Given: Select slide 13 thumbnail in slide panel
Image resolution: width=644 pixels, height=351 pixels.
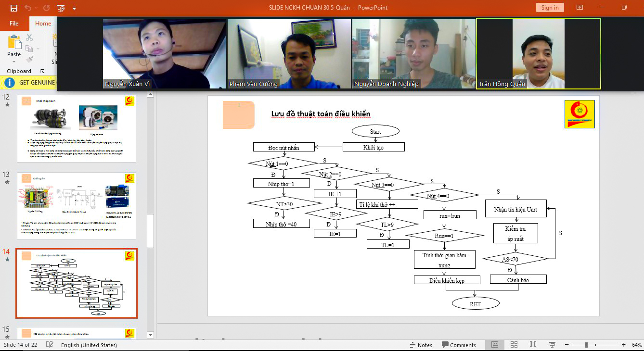Looking at the screenshot, I should click(x=77, y=206).
